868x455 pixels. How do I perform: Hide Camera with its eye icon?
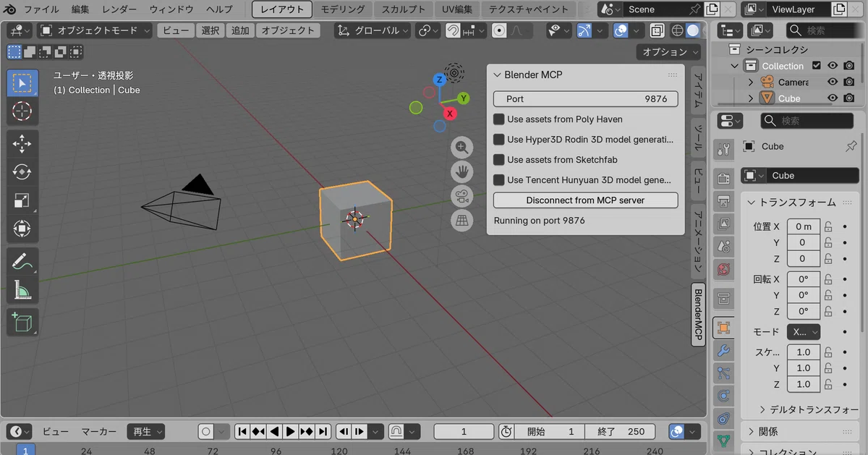(833, 82)
